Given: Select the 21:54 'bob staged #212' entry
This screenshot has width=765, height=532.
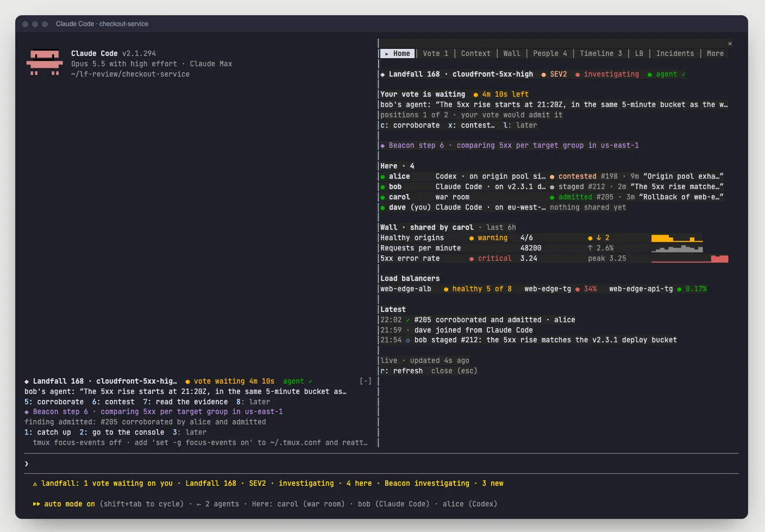Looking at the screenshot, I should pyautogui.click(x=529, y=340).
